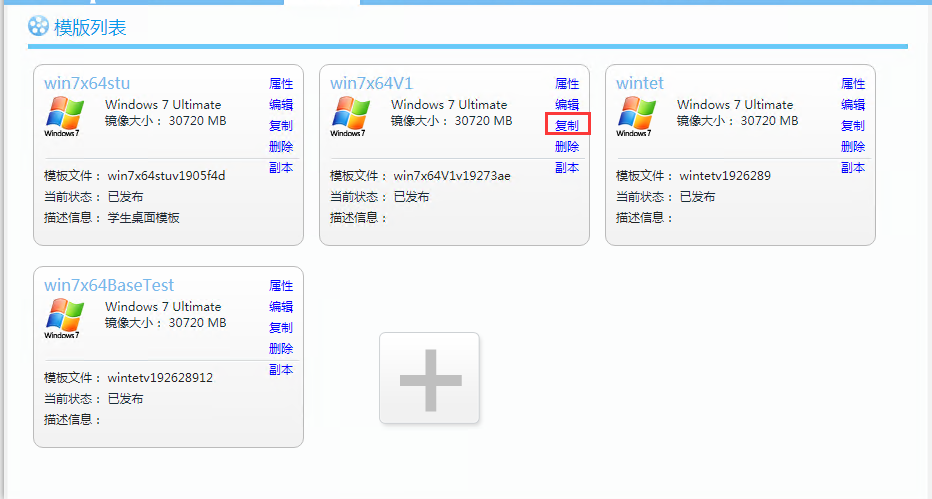Click template file name wintetv192628912
The height and width of the screenshot is (499, 932).
coord(160,378)
